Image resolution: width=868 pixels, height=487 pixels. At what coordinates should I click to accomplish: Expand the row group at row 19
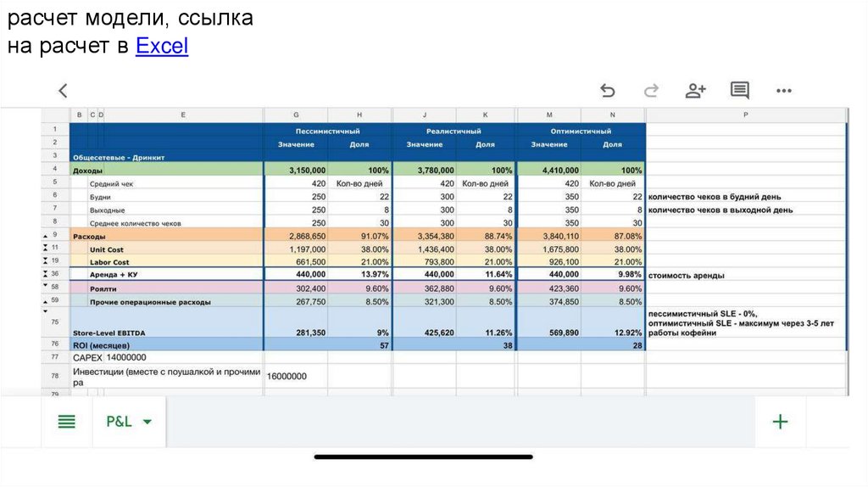tap(46, 260)
